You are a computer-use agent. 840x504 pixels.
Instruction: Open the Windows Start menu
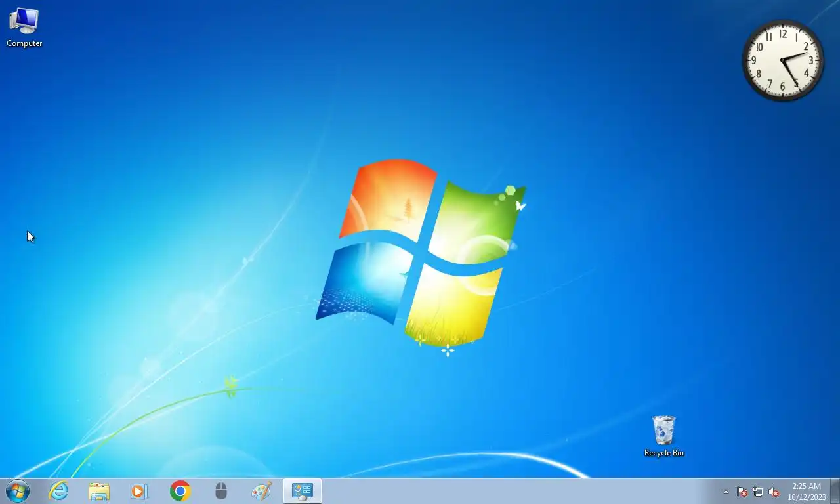click(18, 491)
